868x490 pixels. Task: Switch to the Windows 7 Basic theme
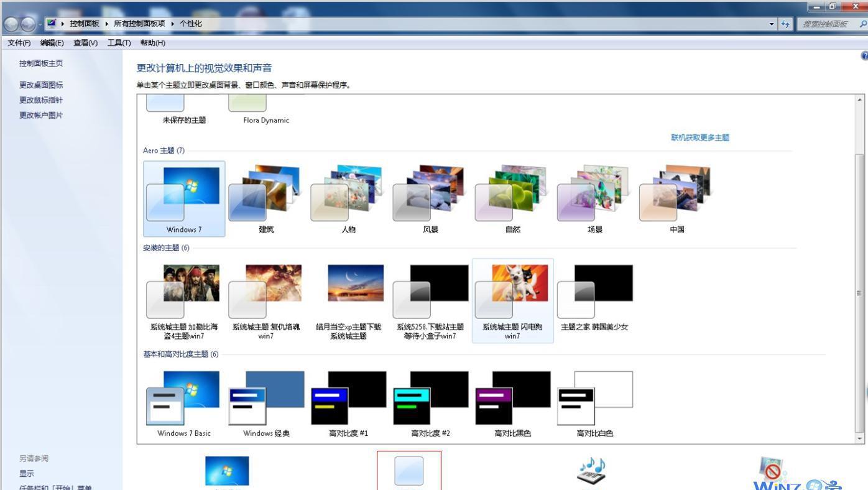click(184, 404)
